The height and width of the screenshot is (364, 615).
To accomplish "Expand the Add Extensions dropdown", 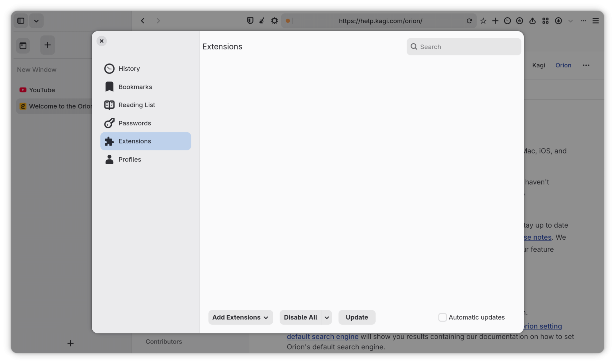I will 241,317.
